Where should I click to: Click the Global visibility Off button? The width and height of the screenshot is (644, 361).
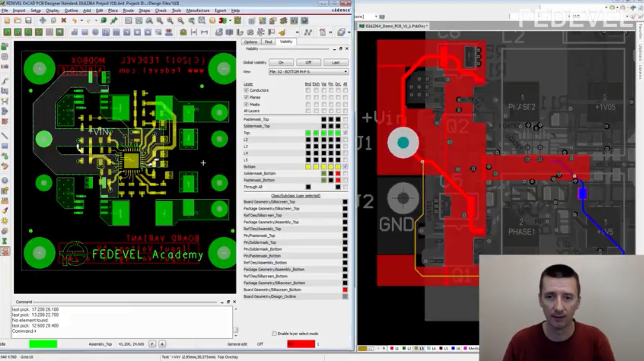click(x=308, y=63)
